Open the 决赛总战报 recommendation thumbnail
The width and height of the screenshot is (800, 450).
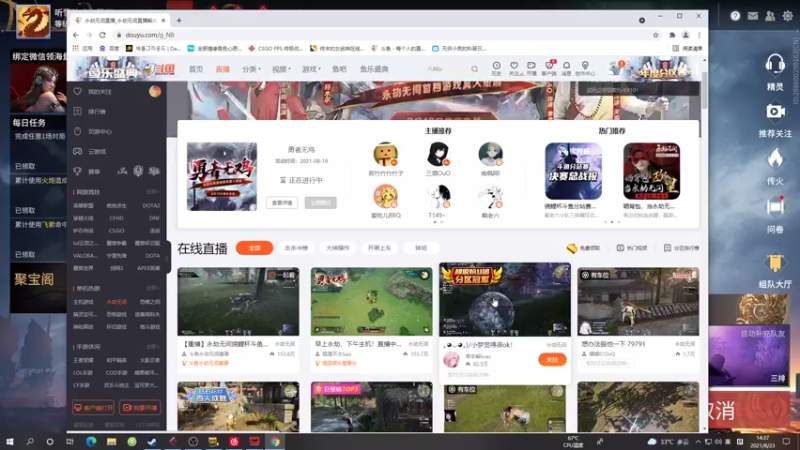573,171
